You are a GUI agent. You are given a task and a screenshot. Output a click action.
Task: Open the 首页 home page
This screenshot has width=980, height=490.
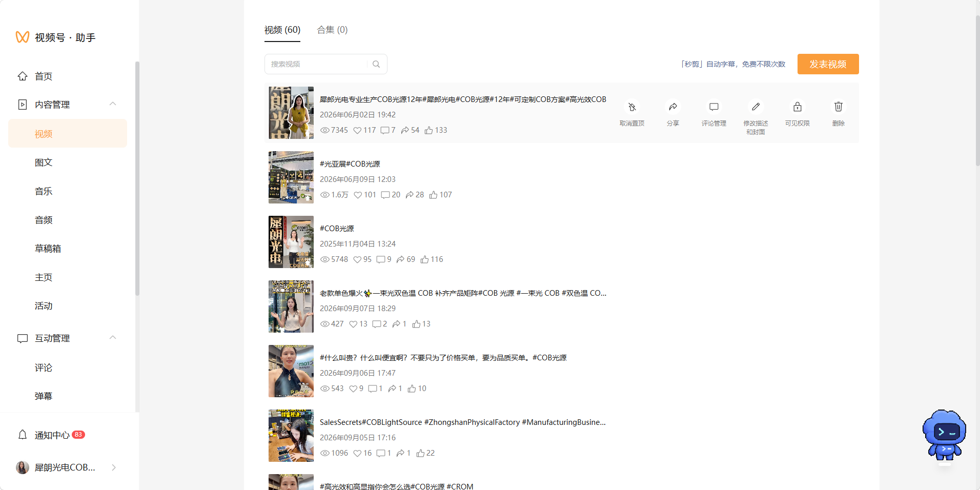coord(43,76)
